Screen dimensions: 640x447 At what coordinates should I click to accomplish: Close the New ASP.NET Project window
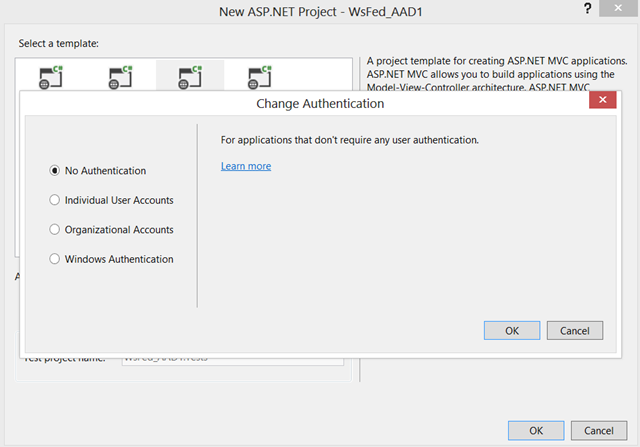click(618, 8)
